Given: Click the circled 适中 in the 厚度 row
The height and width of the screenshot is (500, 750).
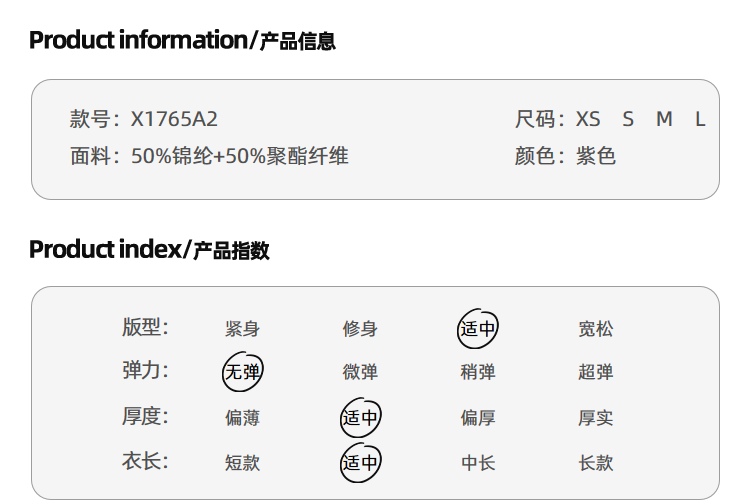Looking at the screenshot, I should tap(360, 418).
